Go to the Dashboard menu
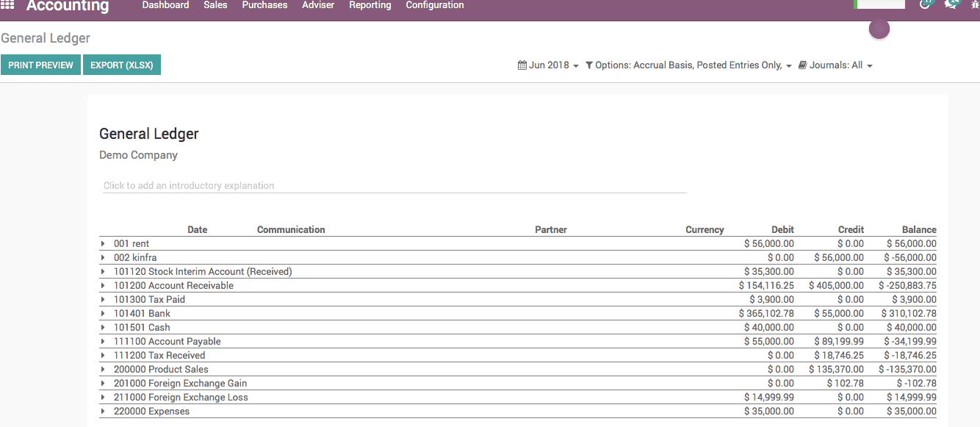The image size is (980, 427). coord(165,5)
